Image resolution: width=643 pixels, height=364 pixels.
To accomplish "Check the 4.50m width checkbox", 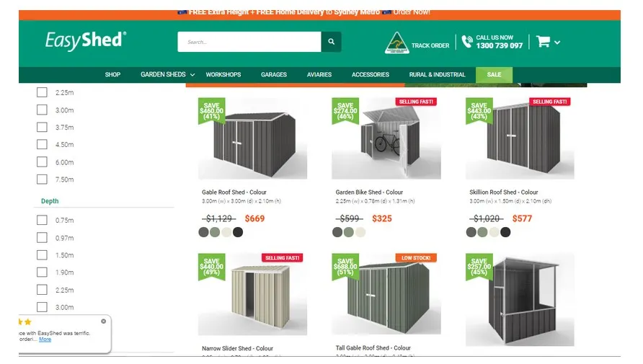I will point(42,144).
